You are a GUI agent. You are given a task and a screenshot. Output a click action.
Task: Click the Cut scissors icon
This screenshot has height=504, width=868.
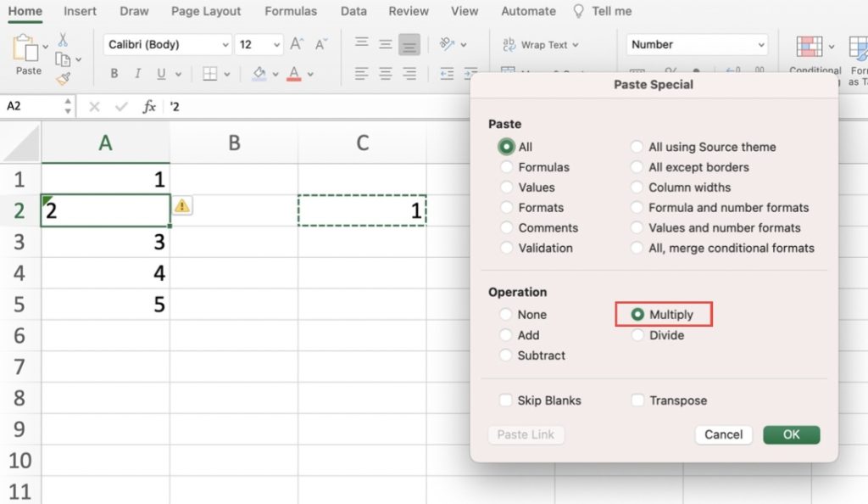click(63, 40)
